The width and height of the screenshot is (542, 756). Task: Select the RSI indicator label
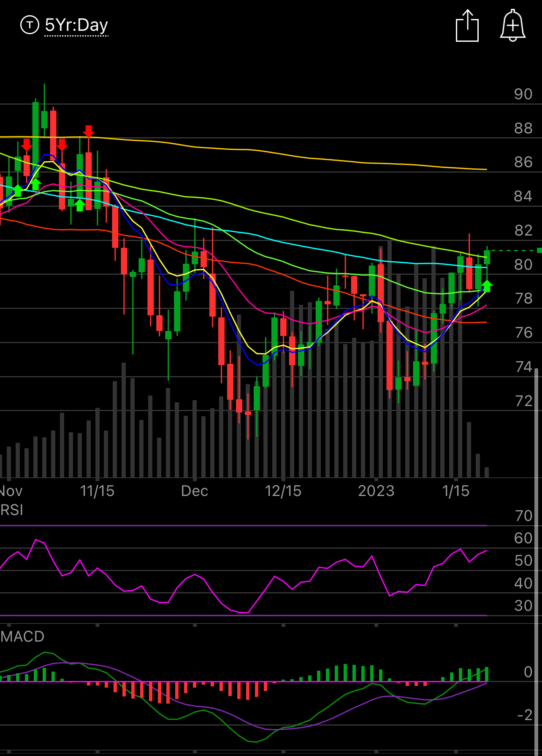coord(11,510)
